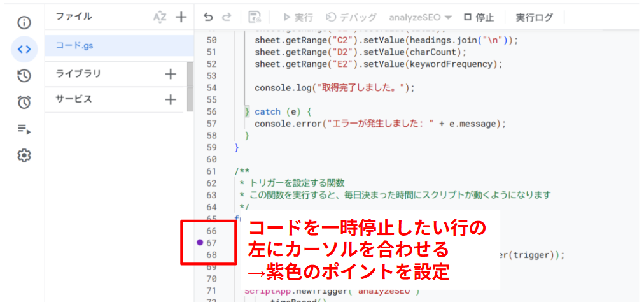The height and width of the screenshot is (302, 644).
Task: Open the Executions list icon
Action: 24,129
